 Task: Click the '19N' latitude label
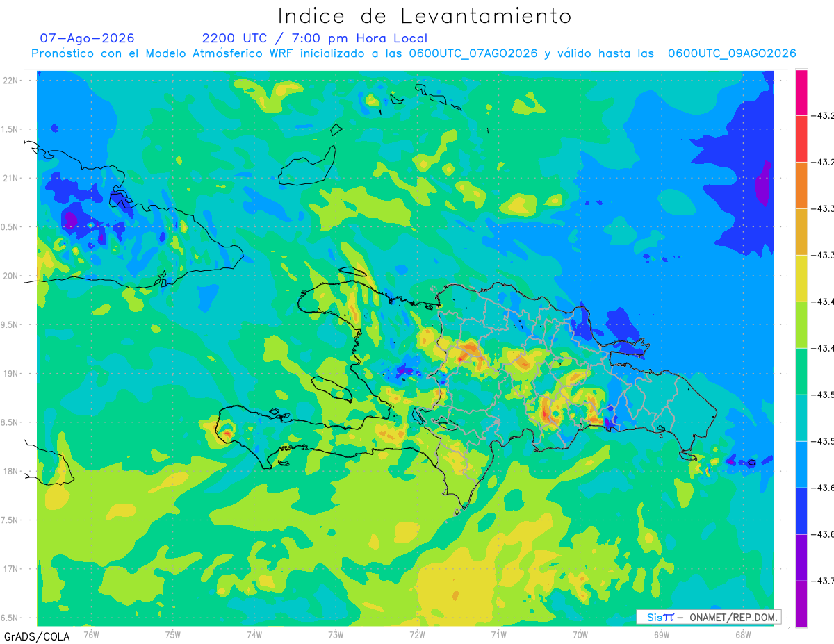pyautogui.click(x=10, y=374)
